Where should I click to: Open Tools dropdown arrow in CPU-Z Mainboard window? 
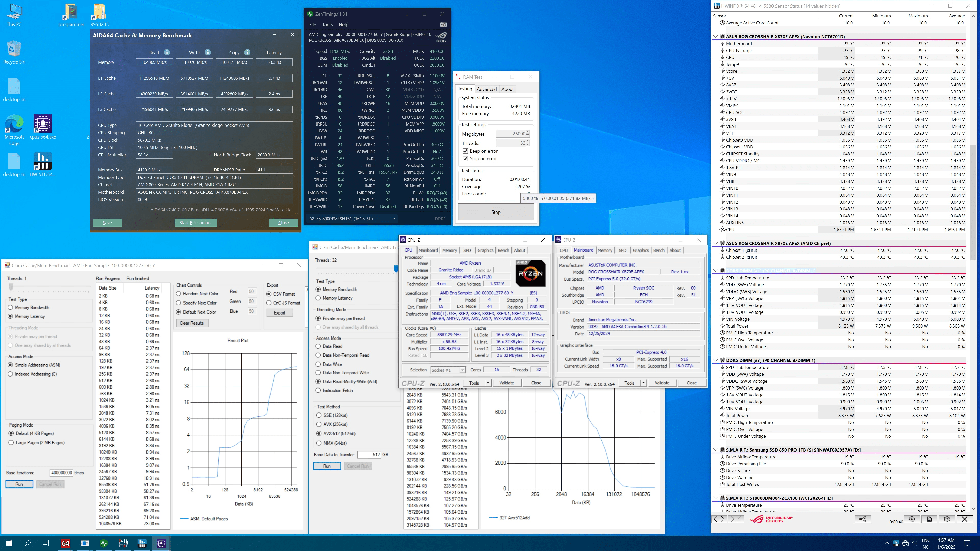pyautogui.click(x=643, y=383)
